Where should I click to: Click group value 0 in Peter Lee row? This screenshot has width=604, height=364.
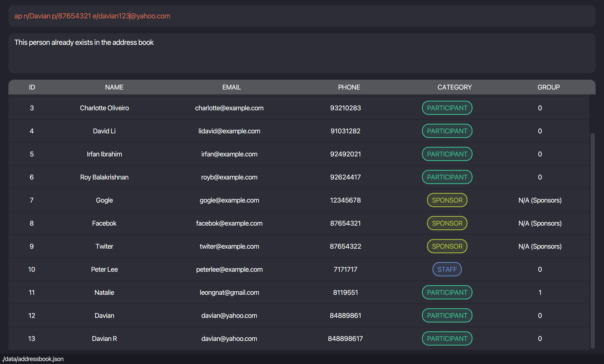pyautogui.click(x=540, y=269)
